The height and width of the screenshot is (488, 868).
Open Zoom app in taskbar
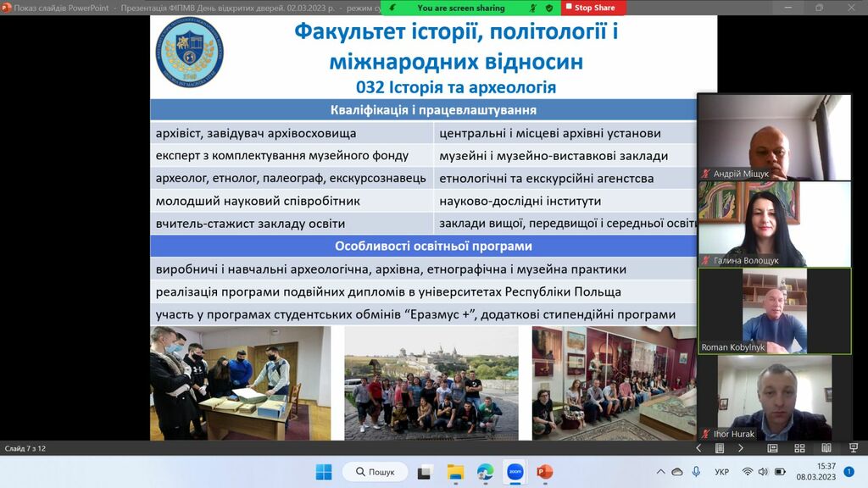(x=515, y=471)
